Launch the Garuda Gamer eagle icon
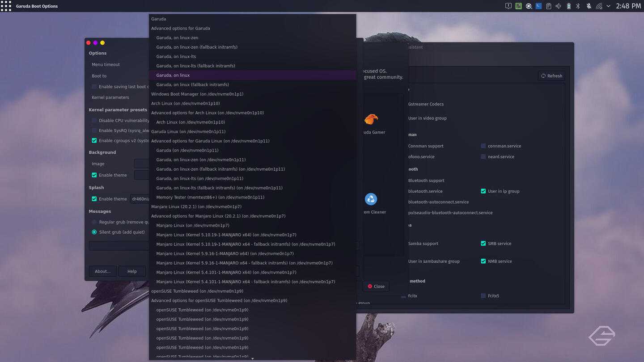Viewport: 644px width, 362px height. point(371,119)
